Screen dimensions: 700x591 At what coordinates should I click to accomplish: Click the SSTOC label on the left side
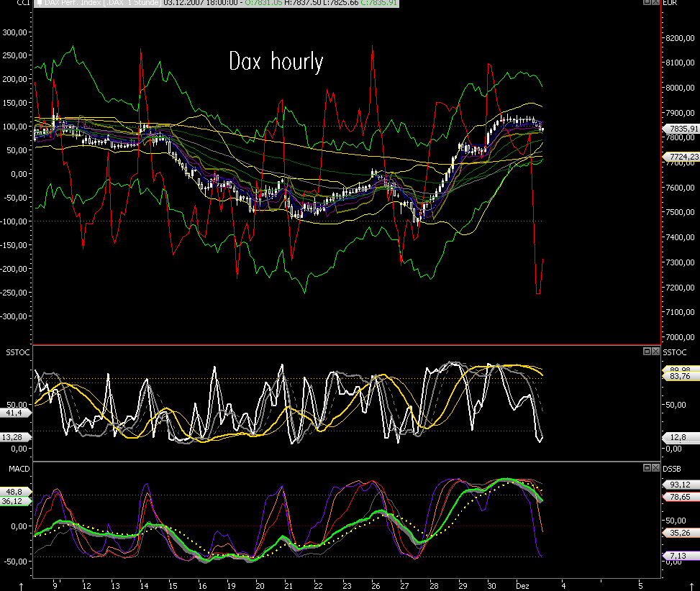pyautogui.click(x=18, y=352)
